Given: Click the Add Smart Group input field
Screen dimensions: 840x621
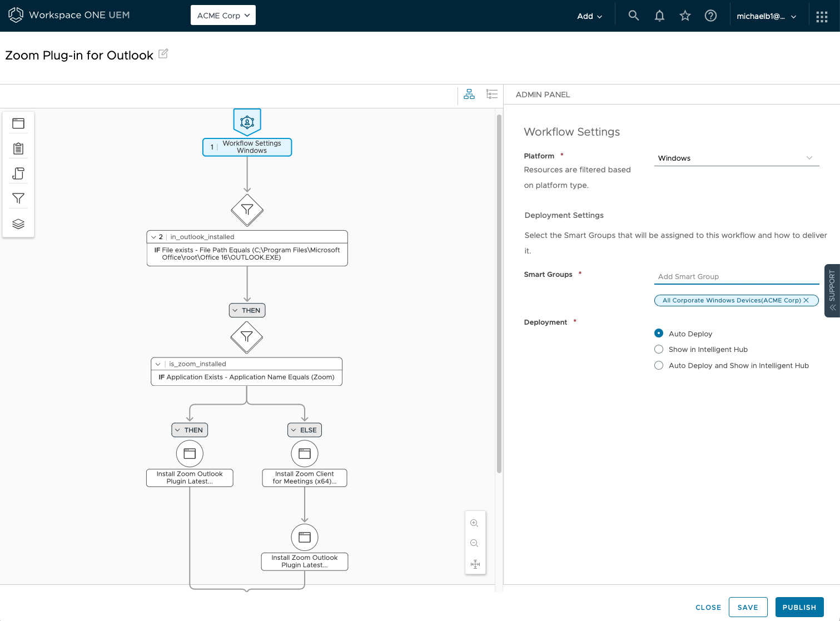Looking at the screenshot, I should pyautogui.click(x=736, y=277).
